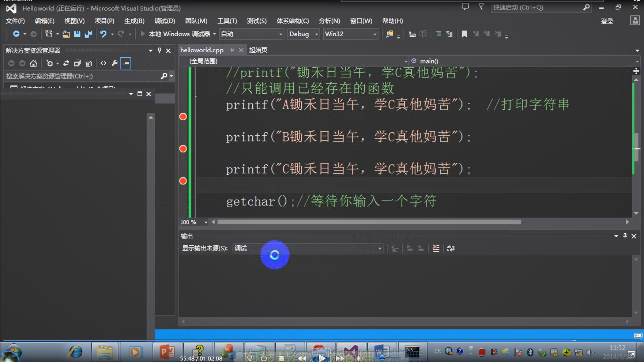Click the 登录 sign-in link

607,21
